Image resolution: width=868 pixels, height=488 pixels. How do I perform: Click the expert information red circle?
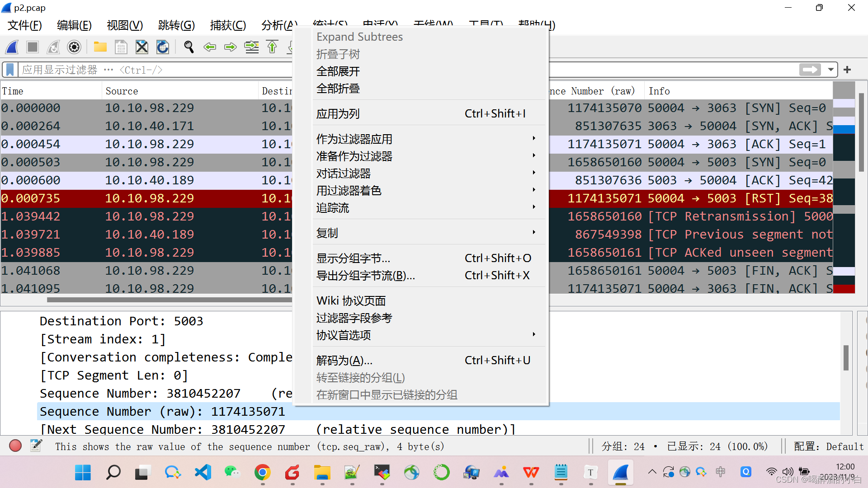pos(15,446)
